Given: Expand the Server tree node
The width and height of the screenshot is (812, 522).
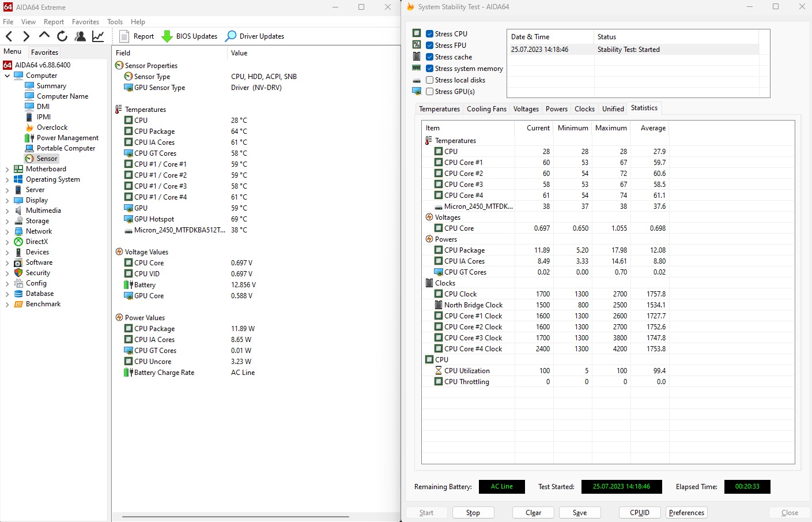Looking at the screenshot, I should [7, 190].
